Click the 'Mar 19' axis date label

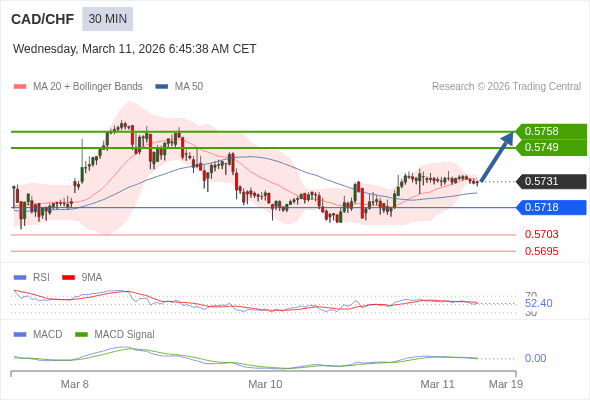click(x=506, y=384)
